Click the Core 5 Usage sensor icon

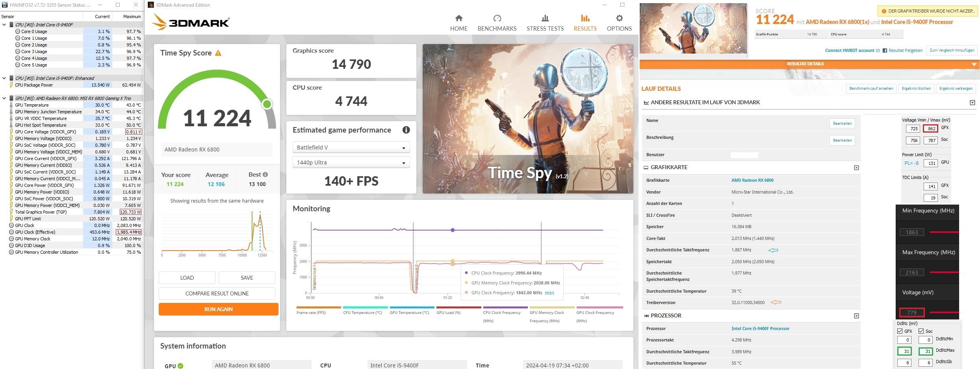point(18,65)
